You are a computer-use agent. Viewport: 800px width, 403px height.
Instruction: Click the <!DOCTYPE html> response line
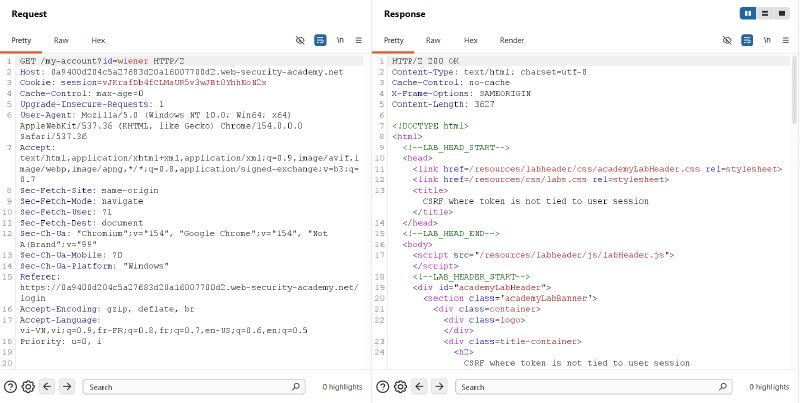(430, 125)
